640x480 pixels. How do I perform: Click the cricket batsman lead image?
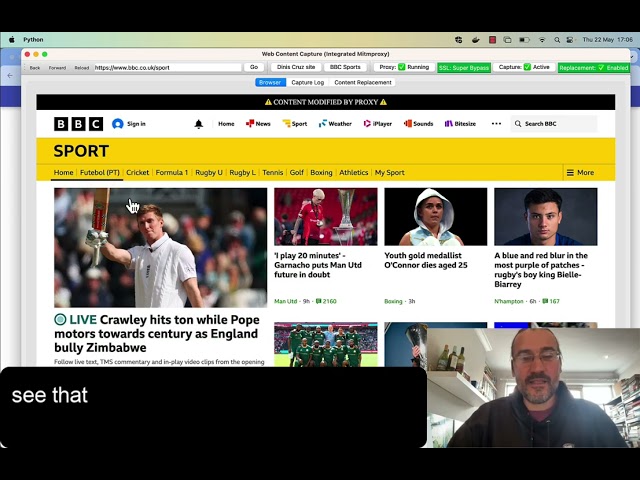pos(160,247)
